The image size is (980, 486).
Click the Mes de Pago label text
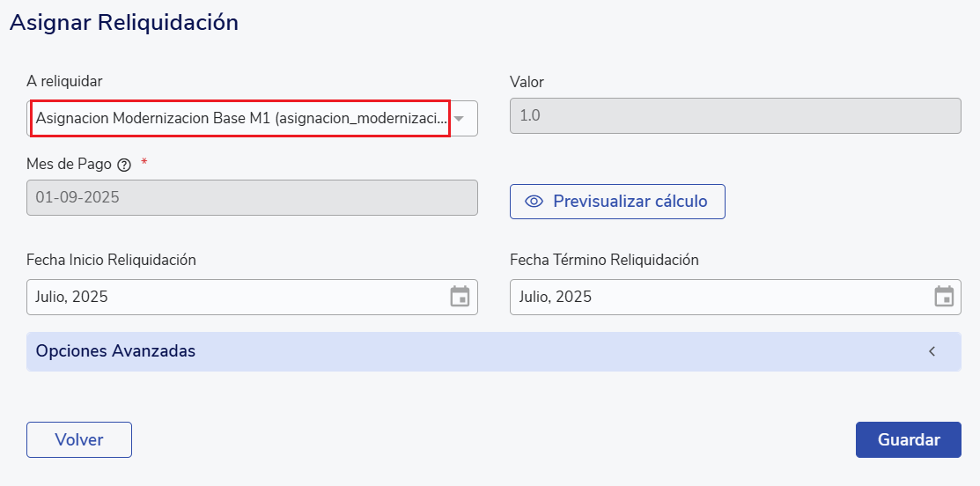69,164
